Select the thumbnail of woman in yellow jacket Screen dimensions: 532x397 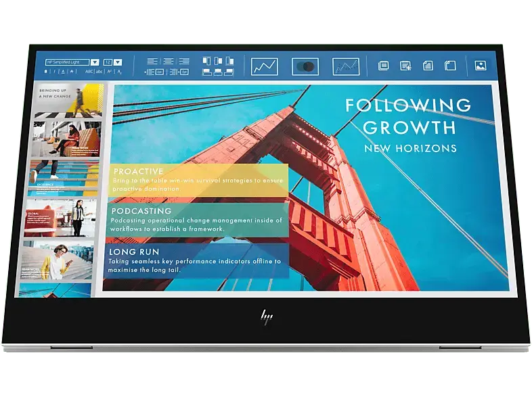pos(58,260)
